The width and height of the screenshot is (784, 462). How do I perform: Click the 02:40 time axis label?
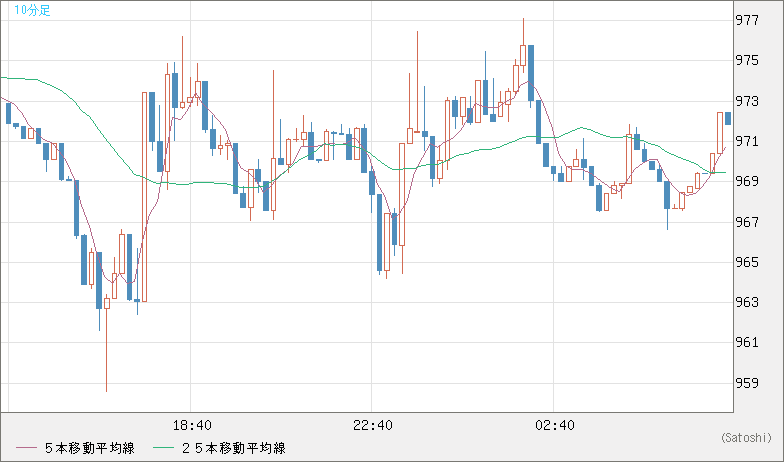coord(554,426)
